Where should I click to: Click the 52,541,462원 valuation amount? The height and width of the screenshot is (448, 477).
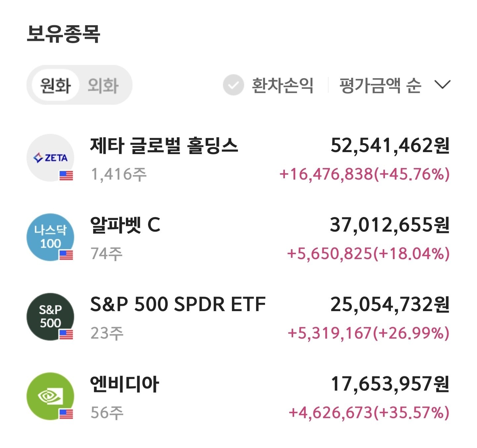tap(390, 145)
